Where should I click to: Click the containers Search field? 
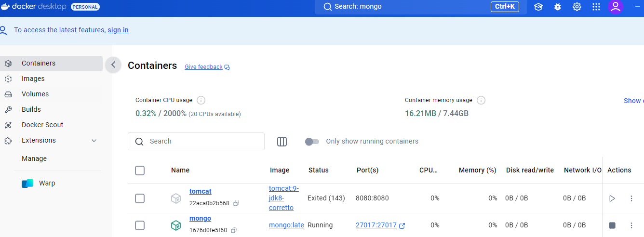pyautogui.click(x=196, y=142)
